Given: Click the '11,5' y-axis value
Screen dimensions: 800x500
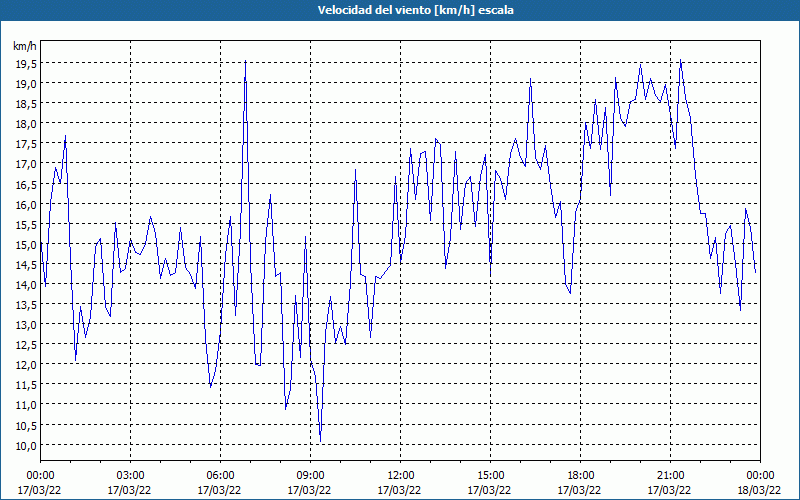Looking at the screenshot, I should pos(25,385).
